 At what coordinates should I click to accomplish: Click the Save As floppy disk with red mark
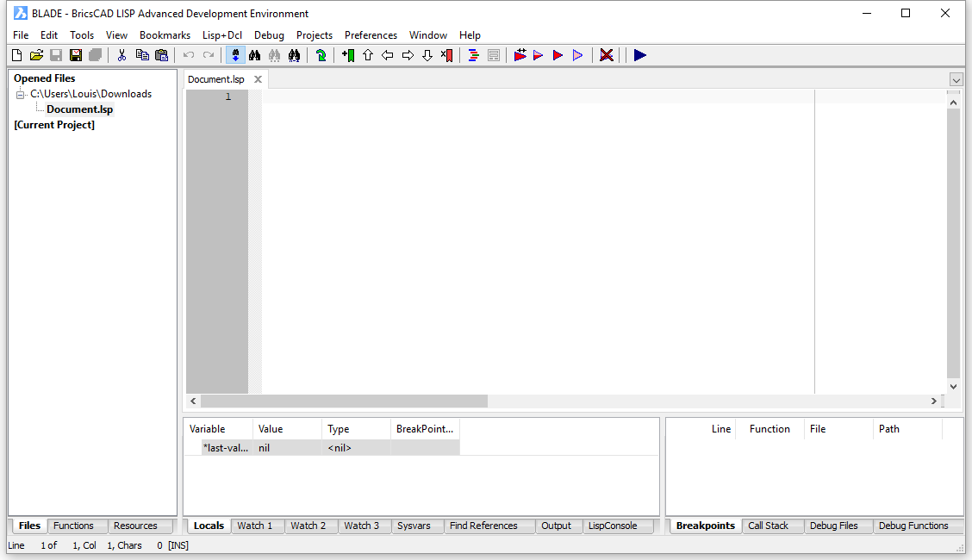[x=76, y=56]
